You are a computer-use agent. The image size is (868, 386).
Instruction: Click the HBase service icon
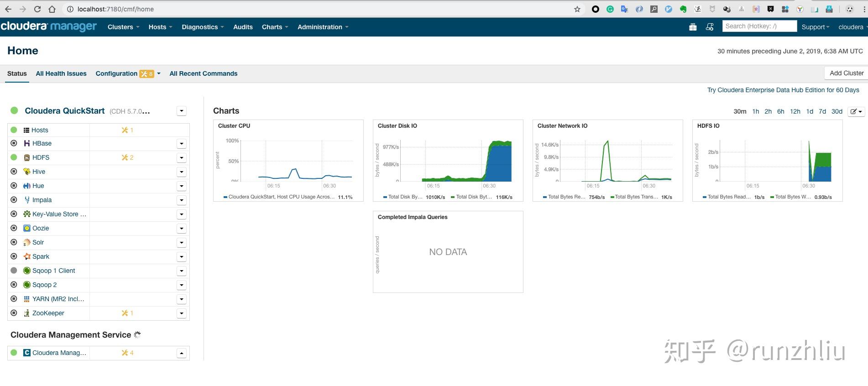(27, 143)
